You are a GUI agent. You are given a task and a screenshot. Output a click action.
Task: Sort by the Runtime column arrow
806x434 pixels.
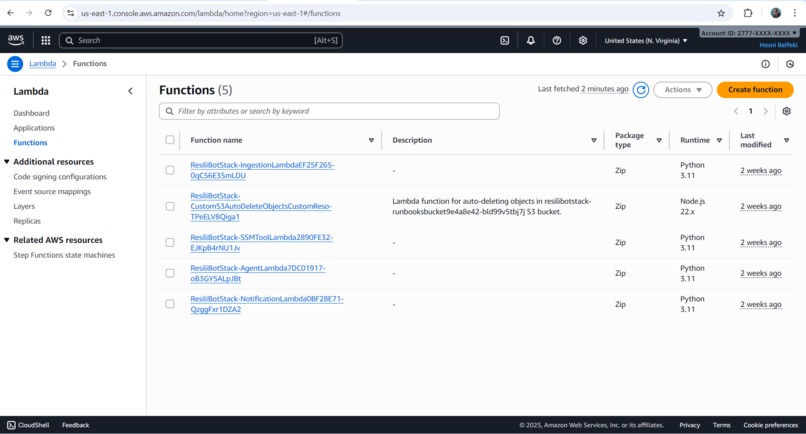719,140
